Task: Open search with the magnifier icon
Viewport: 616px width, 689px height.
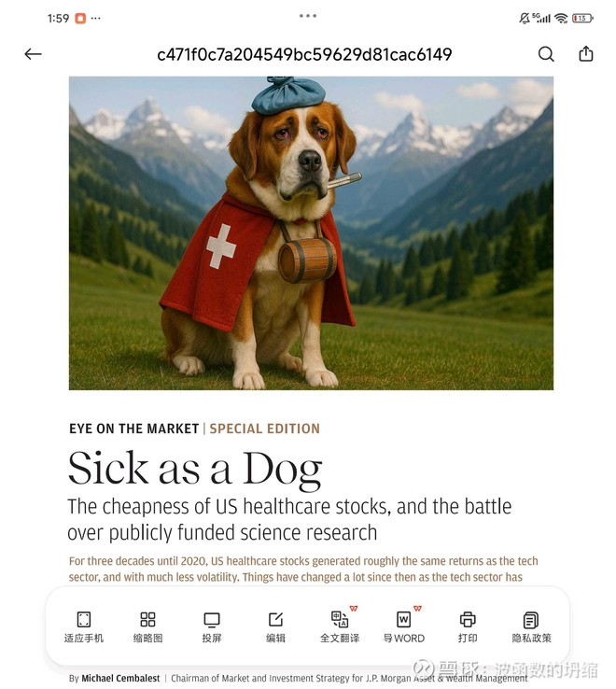Action: click(546, 54)
